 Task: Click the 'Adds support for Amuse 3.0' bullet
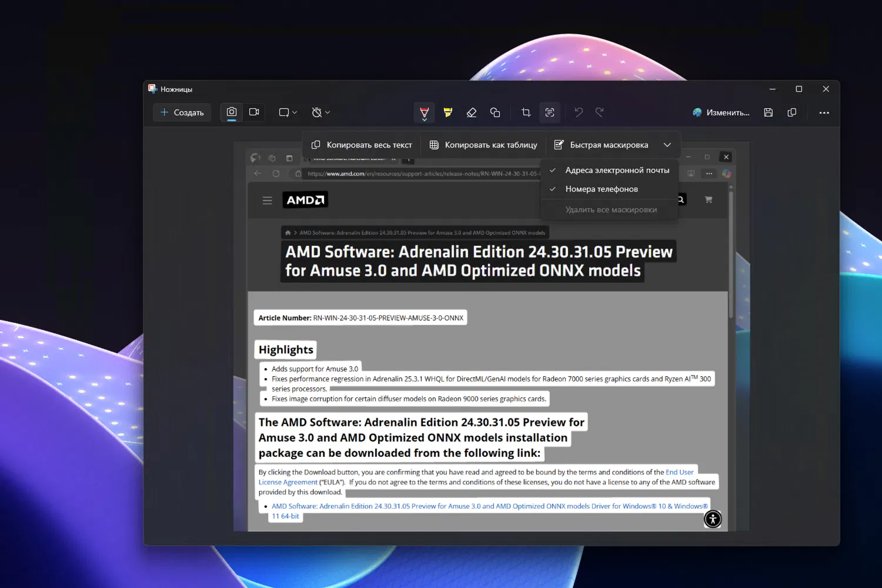tap(315, 369)
